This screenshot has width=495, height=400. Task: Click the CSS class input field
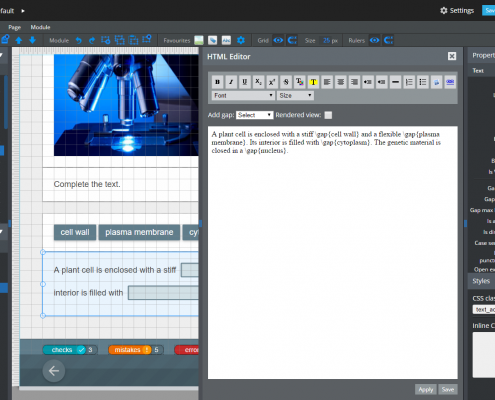(x=484, y=310)
